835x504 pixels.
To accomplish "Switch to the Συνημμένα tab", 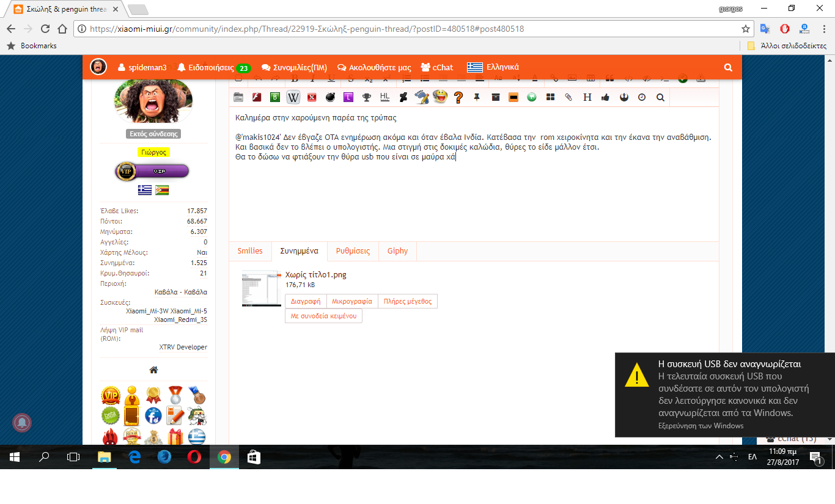I will pos(299,251).
